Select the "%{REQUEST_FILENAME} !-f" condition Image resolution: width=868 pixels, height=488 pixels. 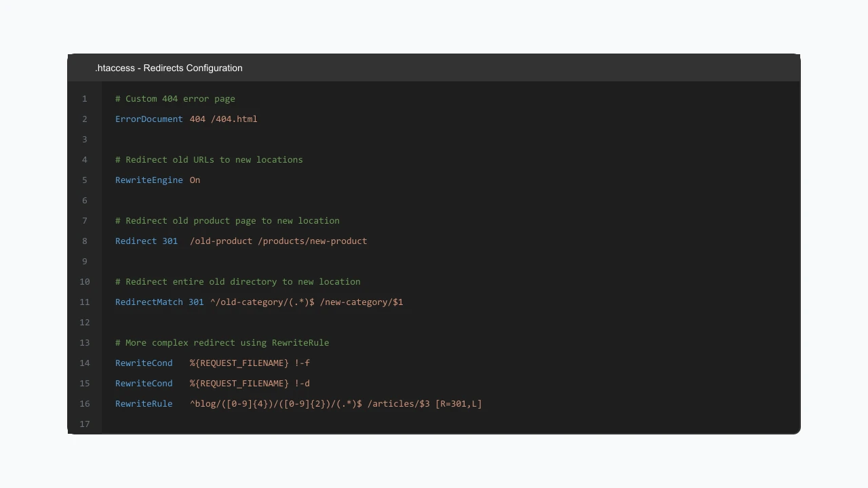250,363
